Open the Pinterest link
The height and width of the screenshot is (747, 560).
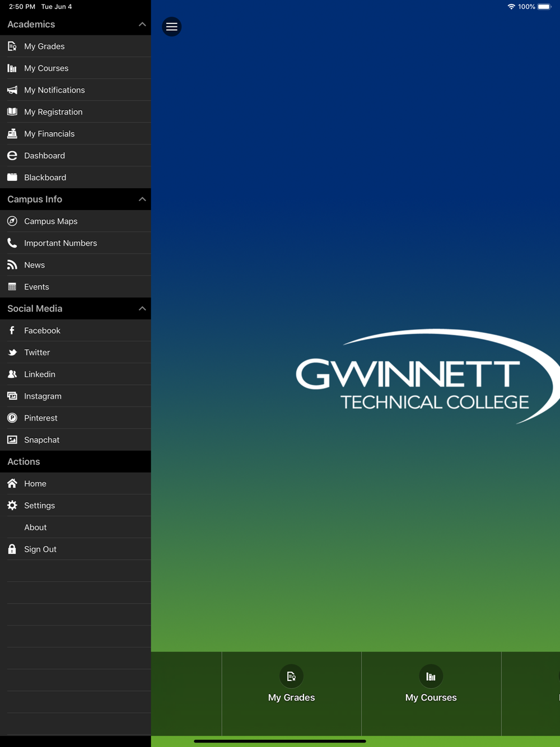point(76,418)
